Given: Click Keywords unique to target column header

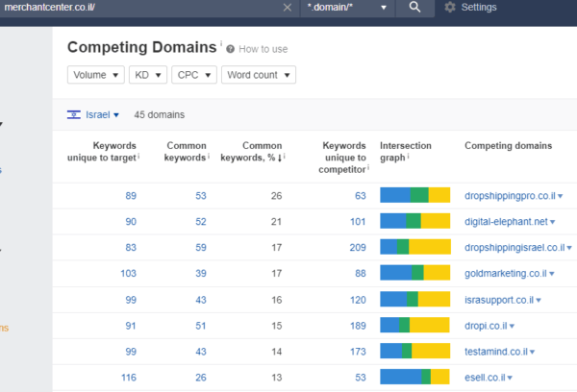Looking at the screenshot, I should (x=102, y=152).
